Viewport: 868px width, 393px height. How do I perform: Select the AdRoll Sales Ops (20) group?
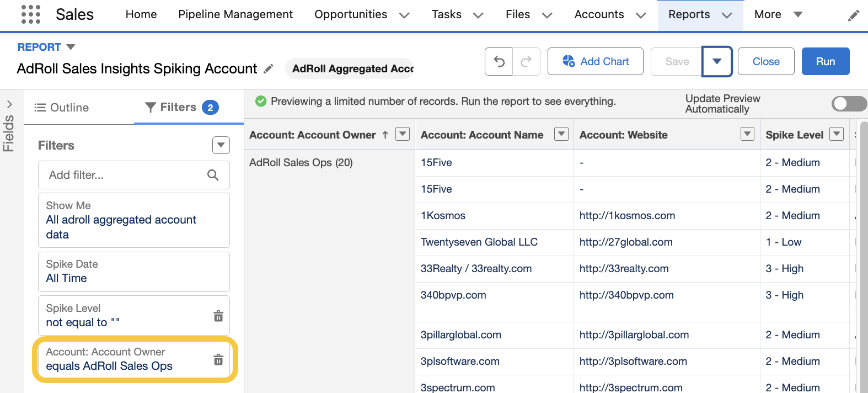pyautogui.click(x=301, y=162)
